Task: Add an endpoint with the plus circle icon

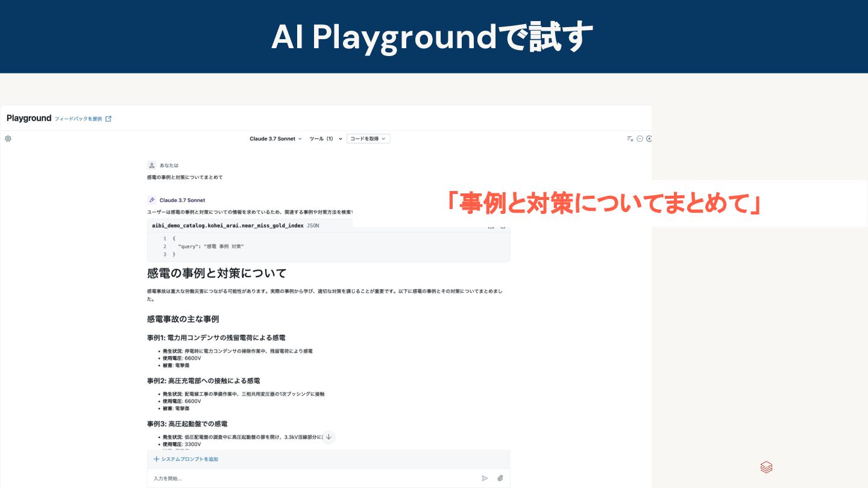Action: [649, 139]
